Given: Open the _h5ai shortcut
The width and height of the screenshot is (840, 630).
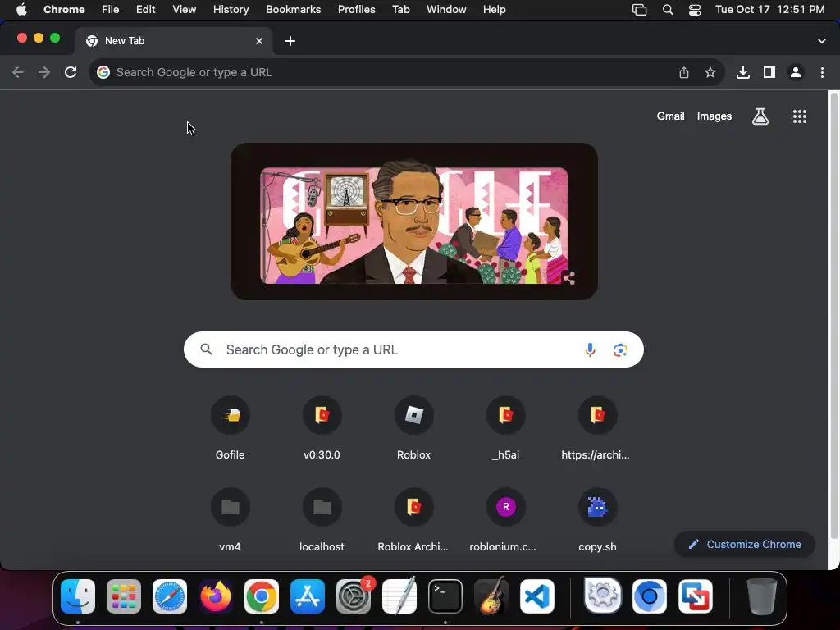Looking at the screenshot, I should tap(505, 429).
